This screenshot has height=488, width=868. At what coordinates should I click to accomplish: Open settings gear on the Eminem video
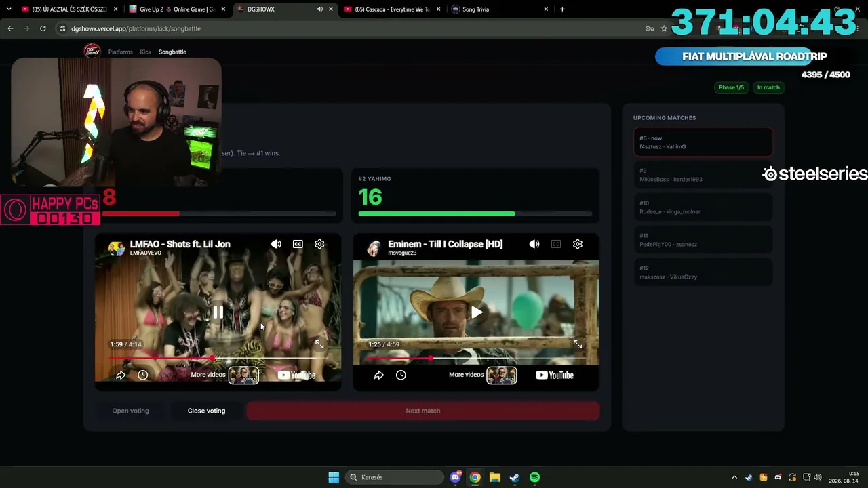[x=578, y=244]
